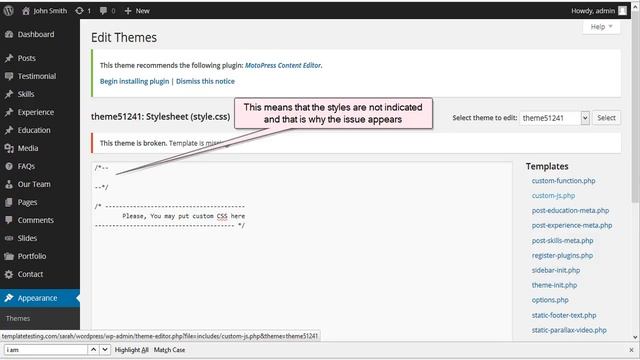Click Dismiss this notice link

pos(205,81)
